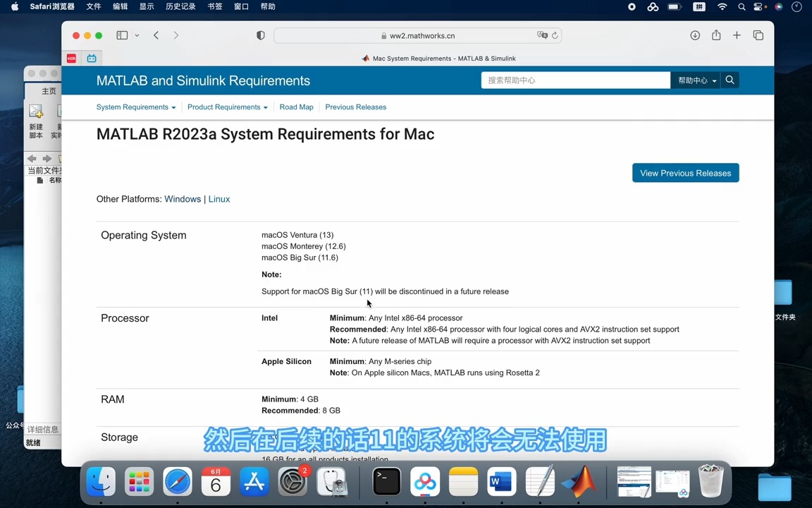Click the magnifier search button on MathWorks page
Image resolution: width=812 pixels, height=508 pixels.
click(x=730, y=80)
